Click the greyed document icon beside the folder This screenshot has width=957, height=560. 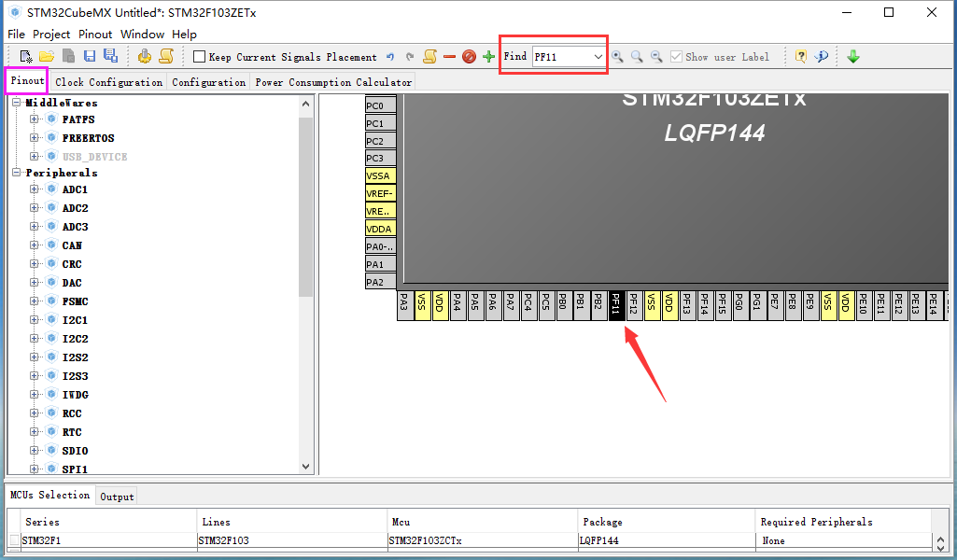pyautogui.click(x=68, y=57)
